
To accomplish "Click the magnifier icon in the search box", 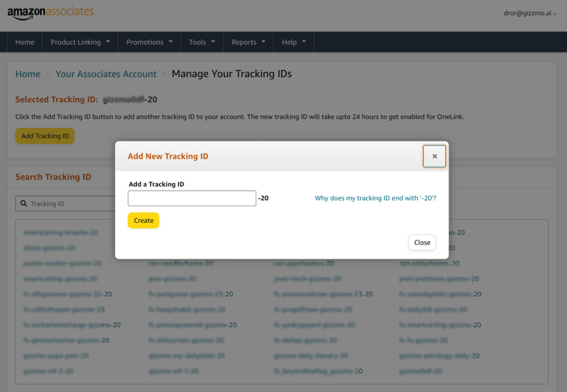I will pos(24,204).
